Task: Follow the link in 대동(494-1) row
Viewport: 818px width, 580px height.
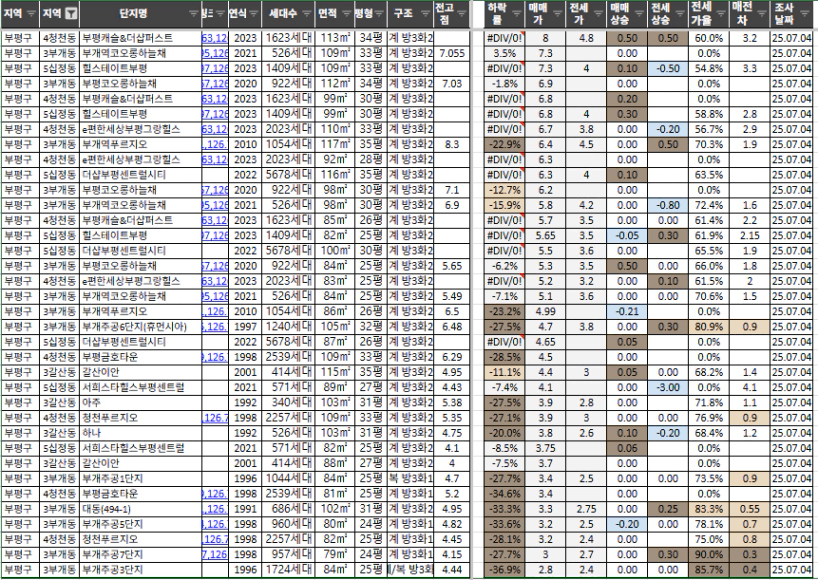Action: [x=215, y=509]
